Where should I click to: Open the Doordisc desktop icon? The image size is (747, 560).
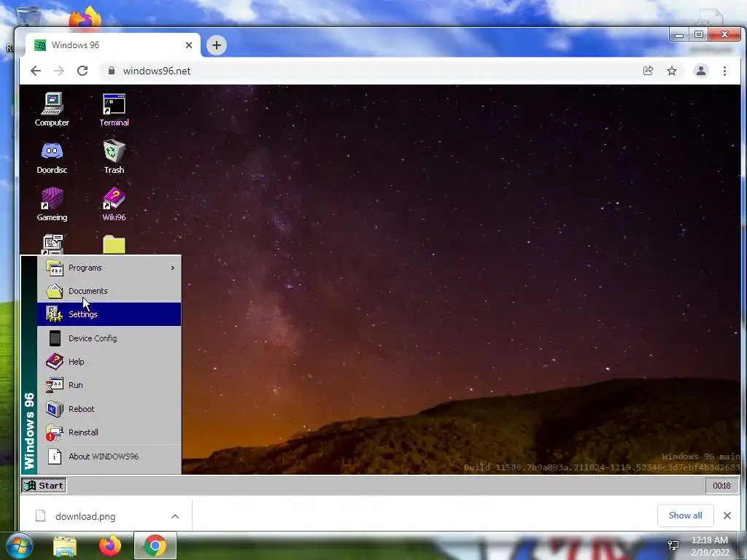pyautogui.click(x=52, y=157)
